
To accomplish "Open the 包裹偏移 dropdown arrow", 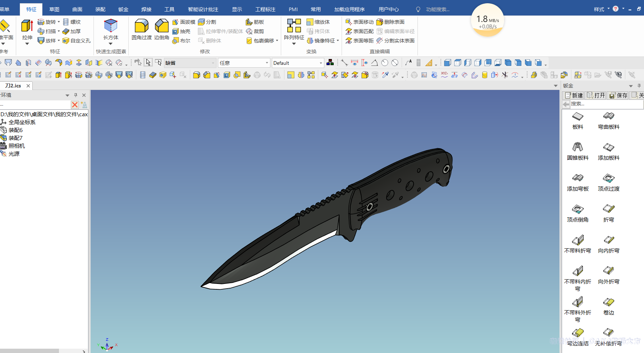I will (x=277, y=41).
